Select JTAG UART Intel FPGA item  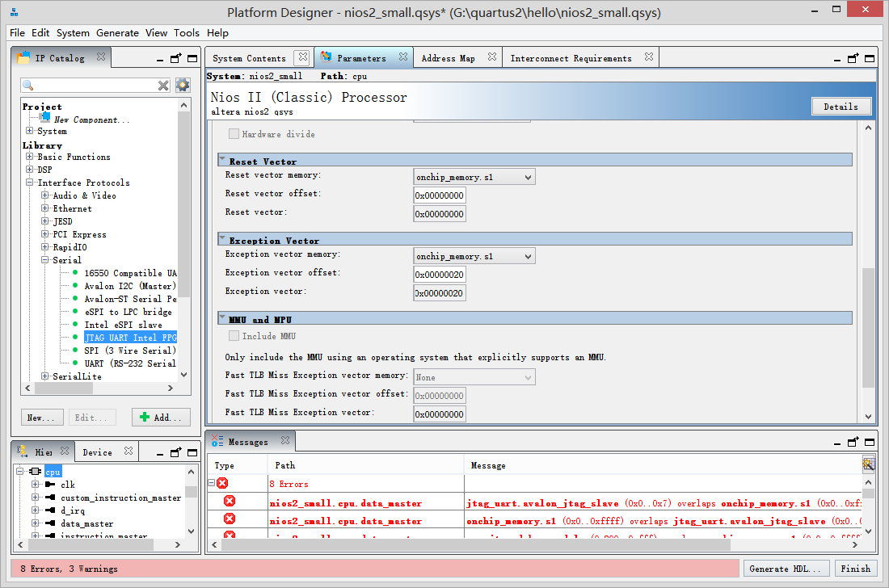click(131, 338)
